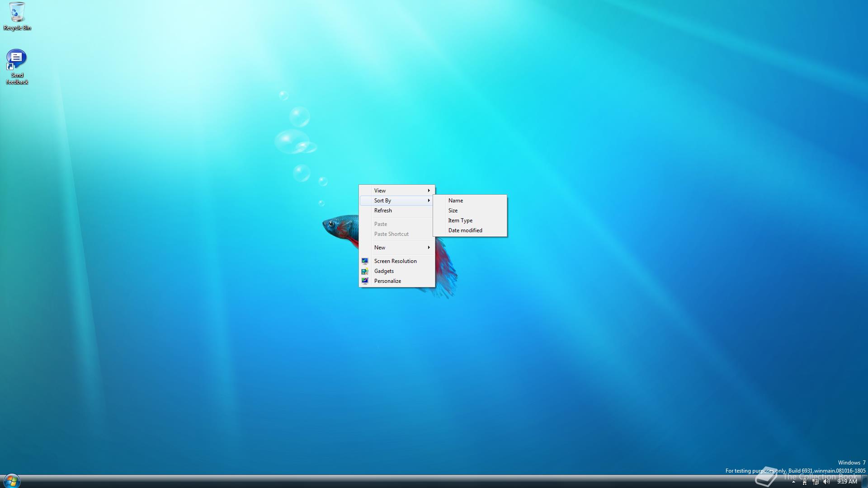
Task: Click the volume speaker tray icon
Action: 826,482
